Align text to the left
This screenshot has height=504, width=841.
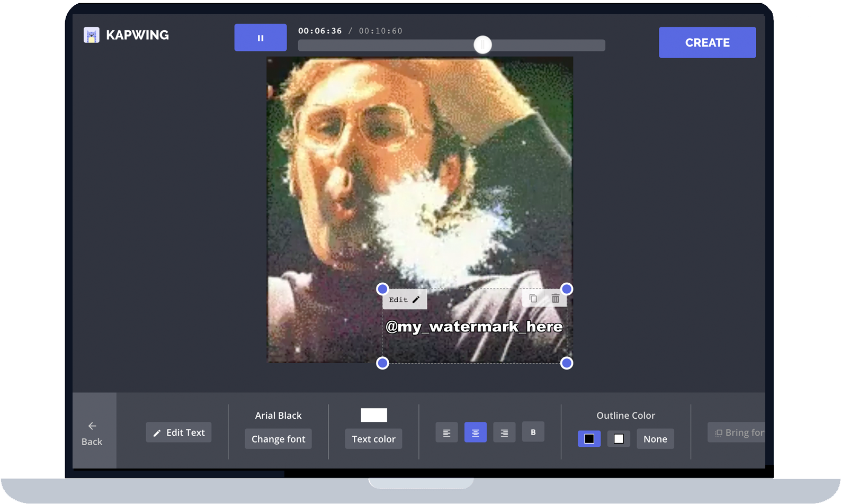tap(446, 433)
